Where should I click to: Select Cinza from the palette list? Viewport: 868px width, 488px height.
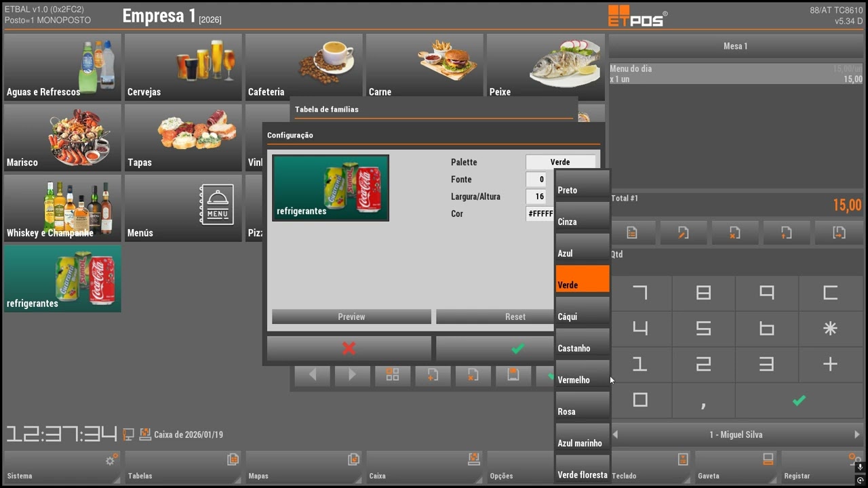tap(583, 216)
